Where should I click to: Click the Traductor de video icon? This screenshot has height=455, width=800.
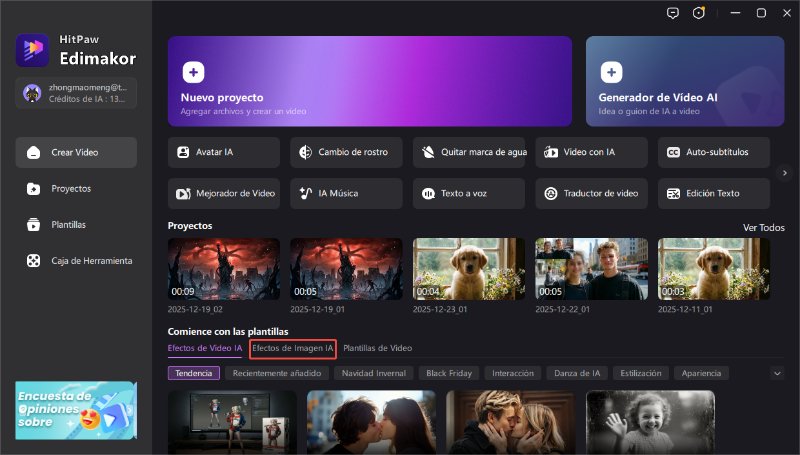551,193
